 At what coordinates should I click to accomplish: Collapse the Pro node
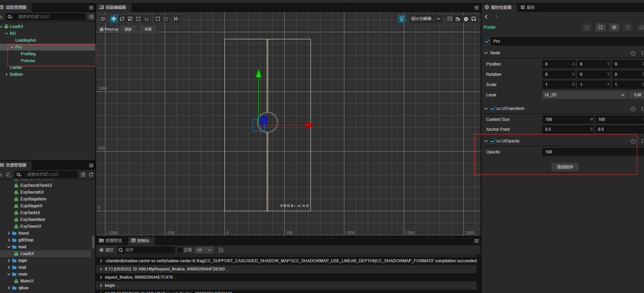point(12,47)
